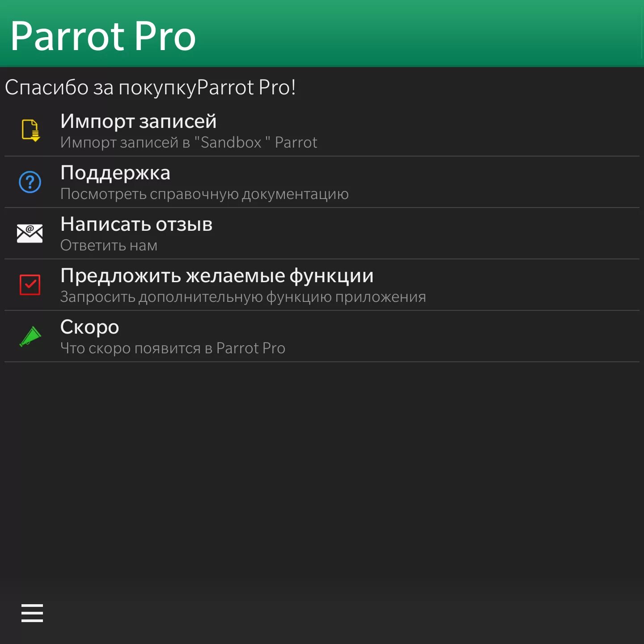The image size is (644, 644).
Task: Click the blue question mark support icon
Action: [29, 182]
